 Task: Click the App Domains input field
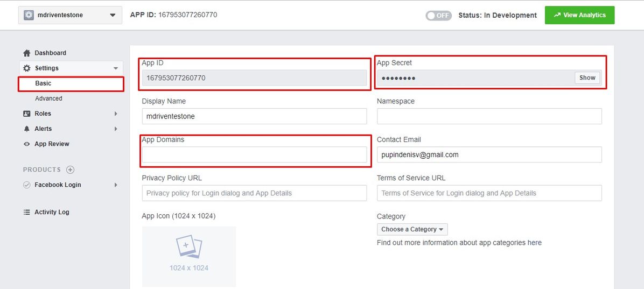254,155
